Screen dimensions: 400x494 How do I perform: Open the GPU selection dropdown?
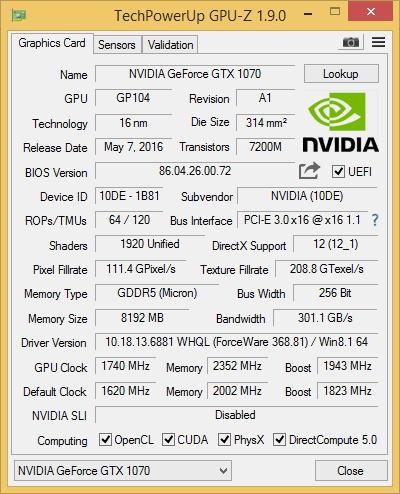123,471
